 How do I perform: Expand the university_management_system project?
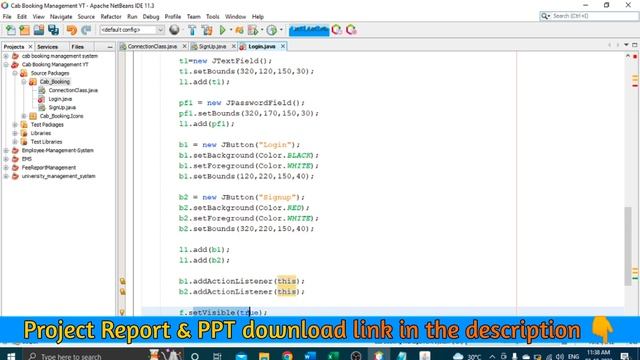click(6, 176)
